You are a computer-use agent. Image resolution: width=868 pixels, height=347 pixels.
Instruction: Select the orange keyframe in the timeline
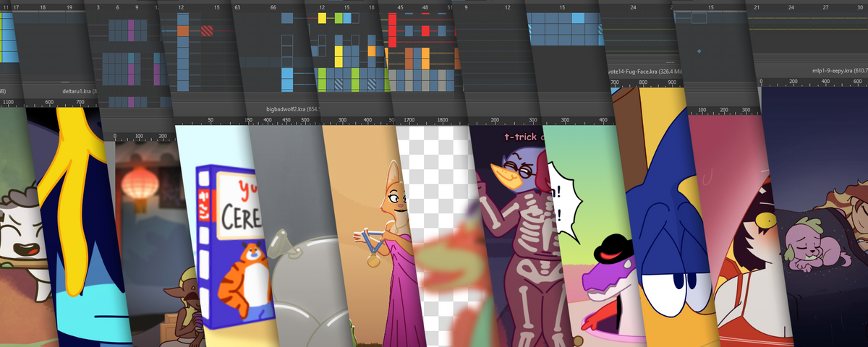[x=183, y=31]
